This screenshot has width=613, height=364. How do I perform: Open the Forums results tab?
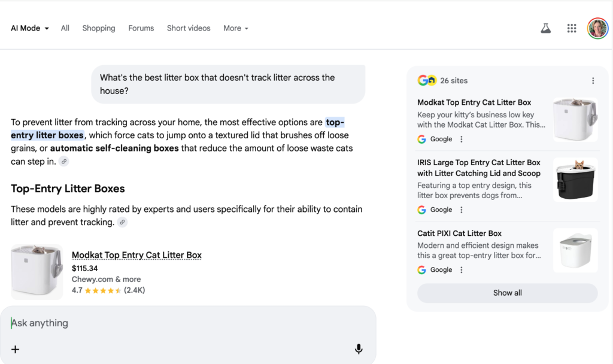coord(141,28)
